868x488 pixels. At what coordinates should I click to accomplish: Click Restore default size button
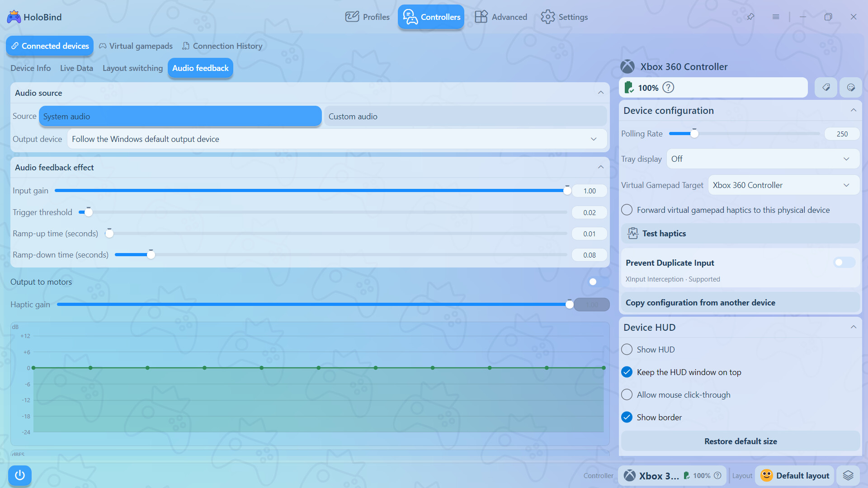pyautogui.click(x=740, y=441)
